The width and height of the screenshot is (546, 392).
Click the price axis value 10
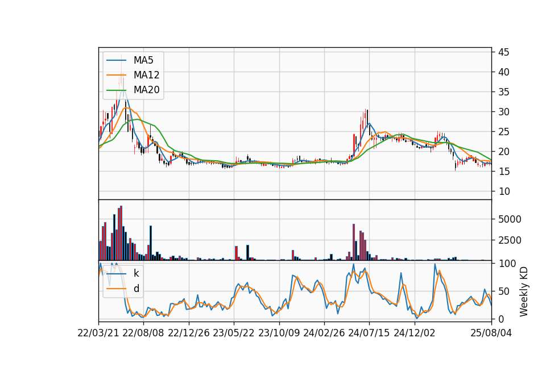click(x=504, y=191)
